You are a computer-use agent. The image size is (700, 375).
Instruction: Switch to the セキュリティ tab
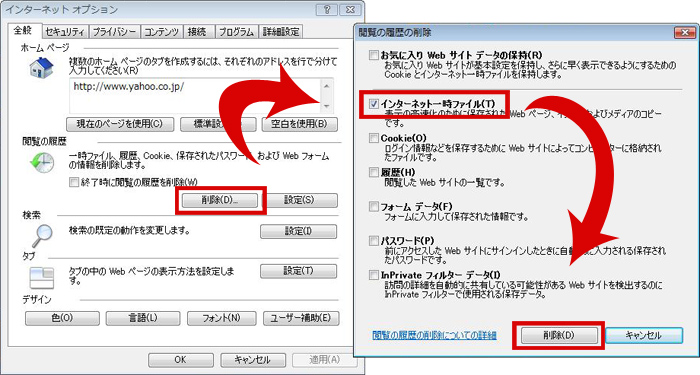[x=65, y=32]
